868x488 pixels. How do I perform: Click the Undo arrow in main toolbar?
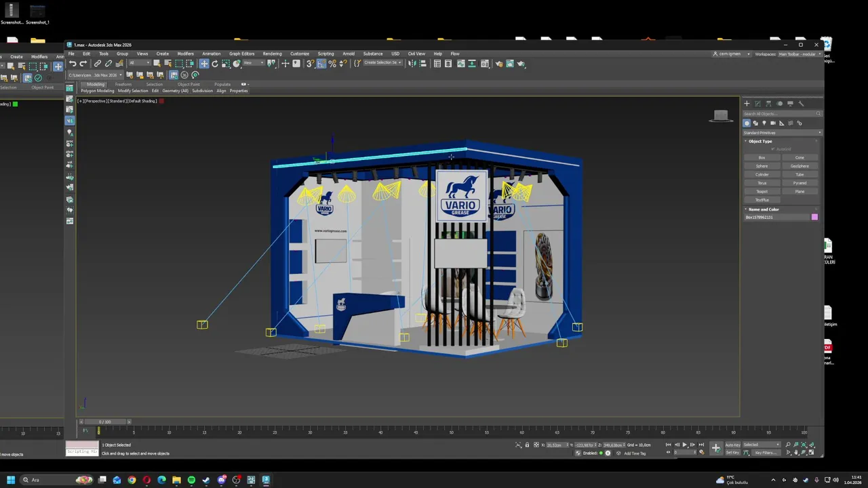click(x=73, y=64)
